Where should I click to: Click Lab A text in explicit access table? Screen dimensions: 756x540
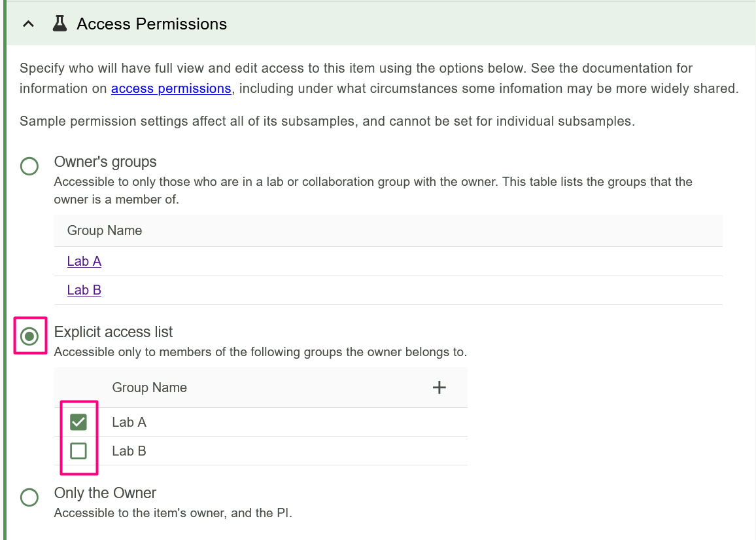coord(129,422)
